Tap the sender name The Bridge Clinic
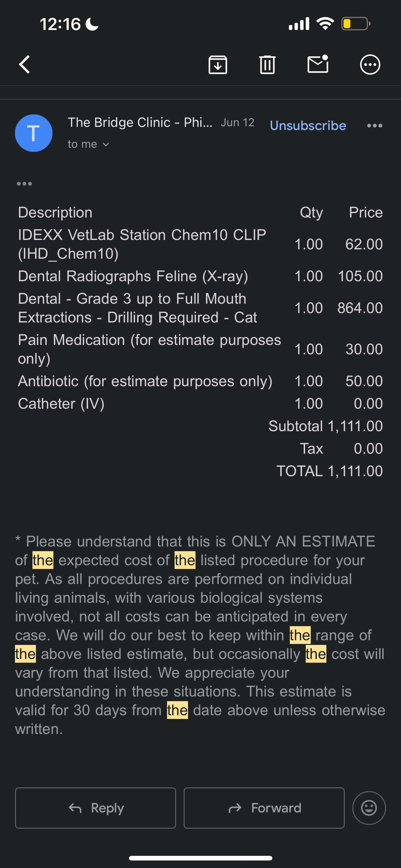Image resolution: width=401 pixels, height=868 pixels. [140, 122]
